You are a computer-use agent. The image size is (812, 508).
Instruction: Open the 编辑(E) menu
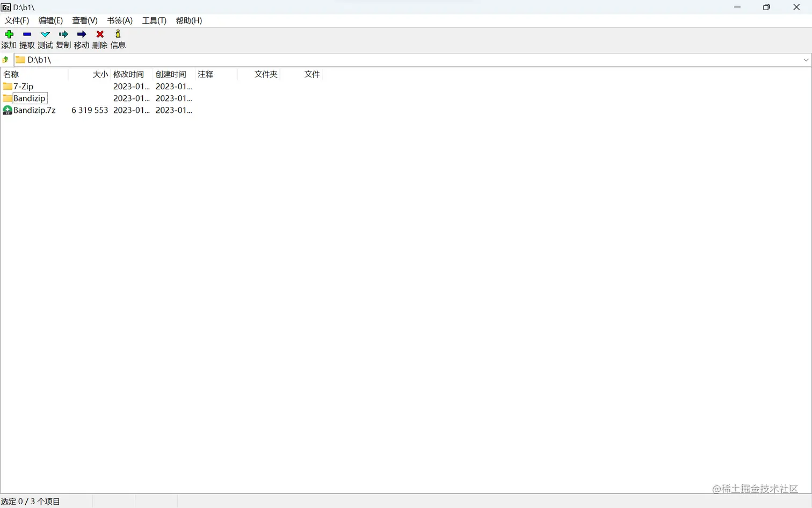[50, 20]
